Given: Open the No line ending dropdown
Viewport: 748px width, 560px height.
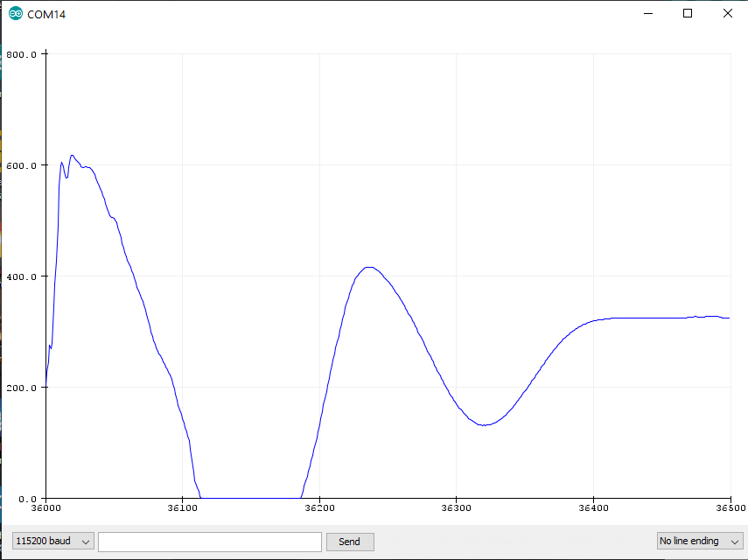Looking at the screenshot, I should tap(696, 541).
